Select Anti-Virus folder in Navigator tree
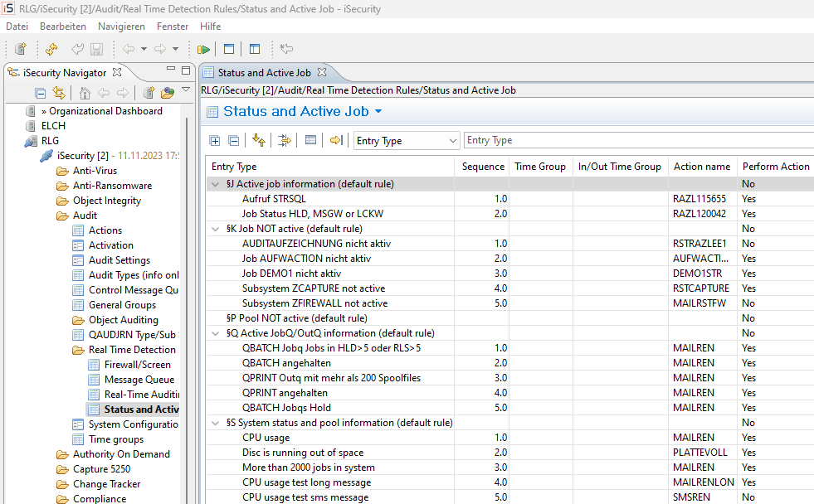 tap(95, 171)
